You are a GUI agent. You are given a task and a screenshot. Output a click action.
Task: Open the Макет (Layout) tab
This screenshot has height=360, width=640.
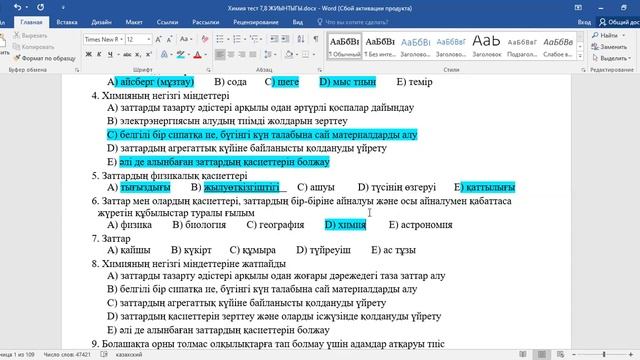click(134, 22)
